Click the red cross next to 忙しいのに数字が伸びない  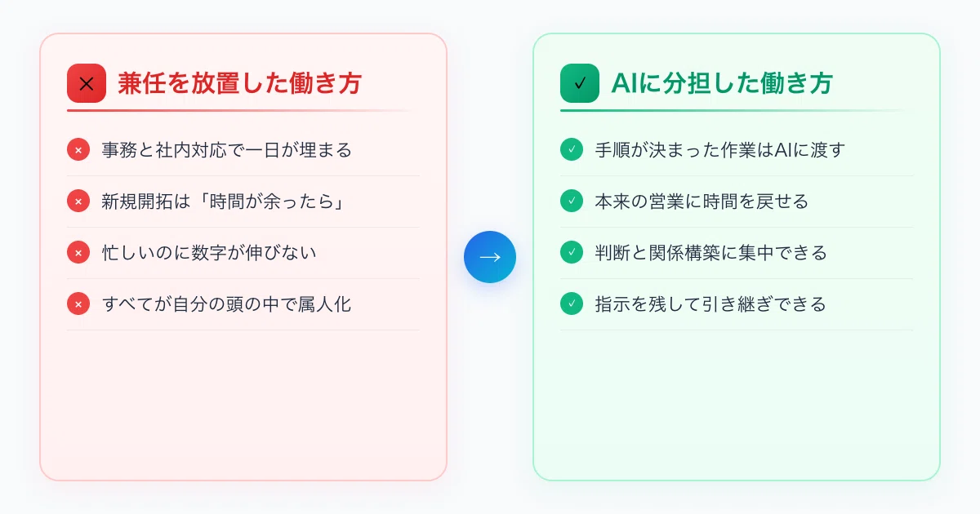click(x=78, y=253)
